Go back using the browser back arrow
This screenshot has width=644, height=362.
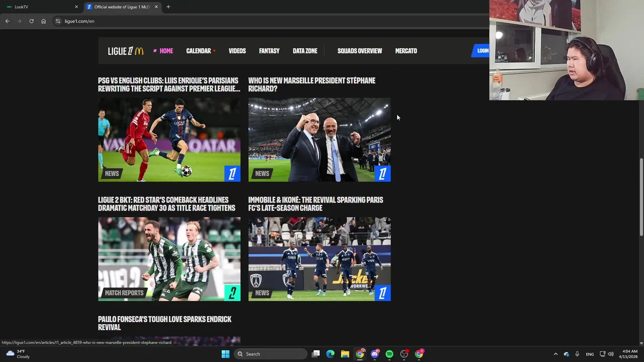point(7,21)
